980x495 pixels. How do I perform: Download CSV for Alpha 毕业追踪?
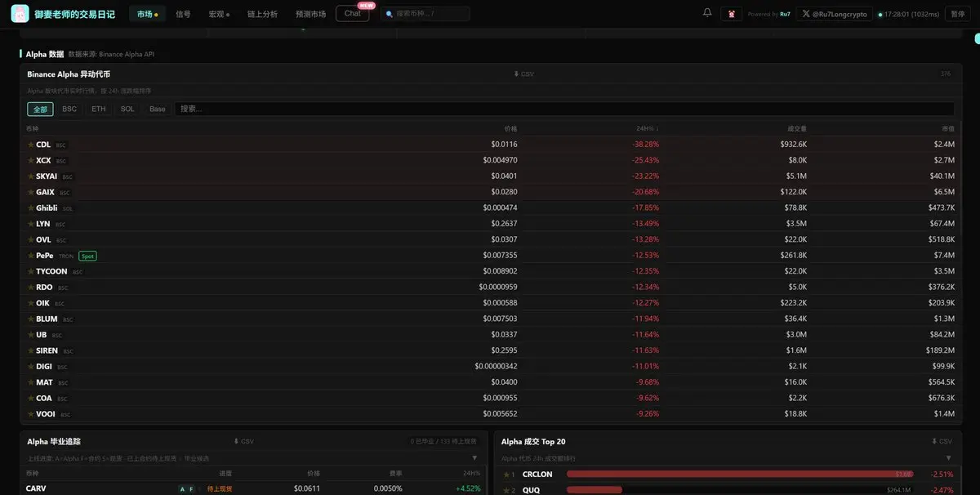[x=243, y=441]
